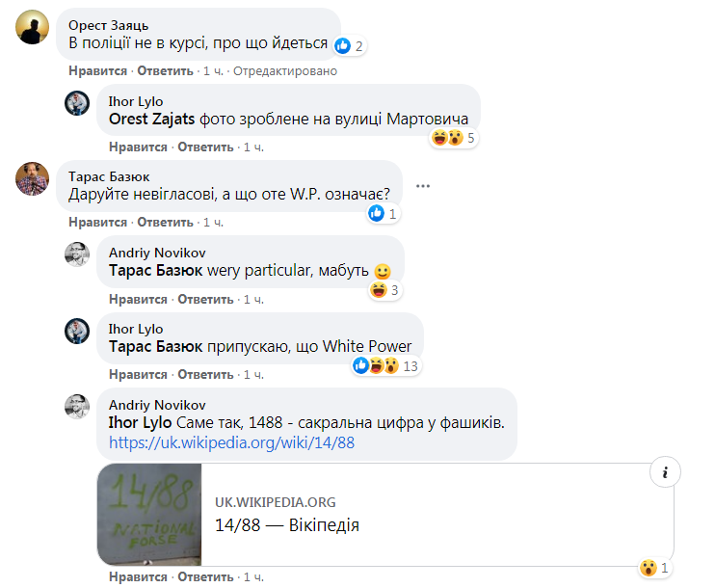Screen dimensions: 715x588
Task: Click Тарас Базюк profile avatar
Action: (x=34, y=179)
